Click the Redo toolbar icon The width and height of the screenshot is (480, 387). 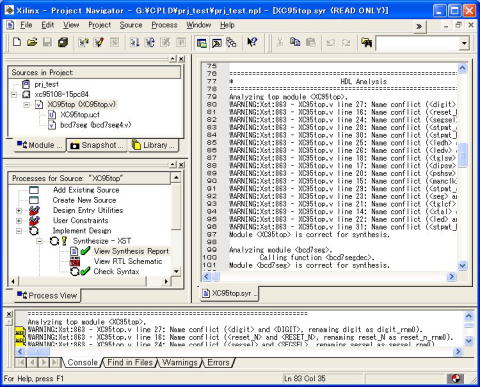346,43
